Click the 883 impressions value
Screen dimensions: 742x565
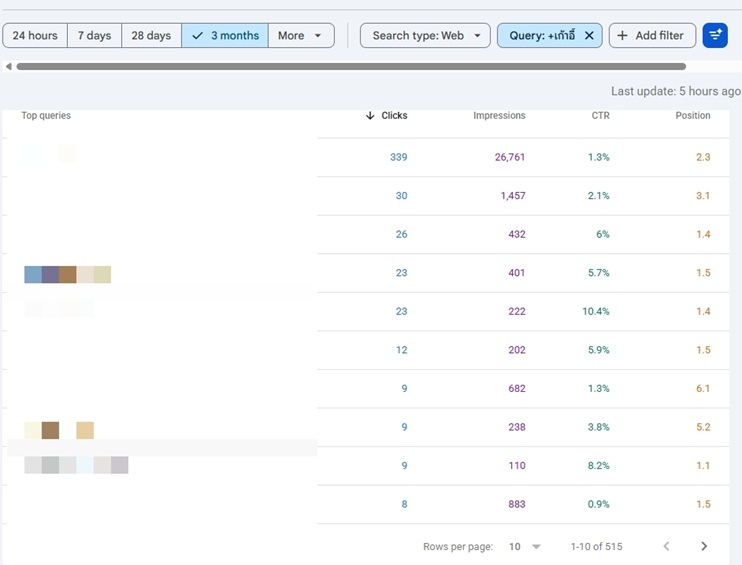click(517, 504)
